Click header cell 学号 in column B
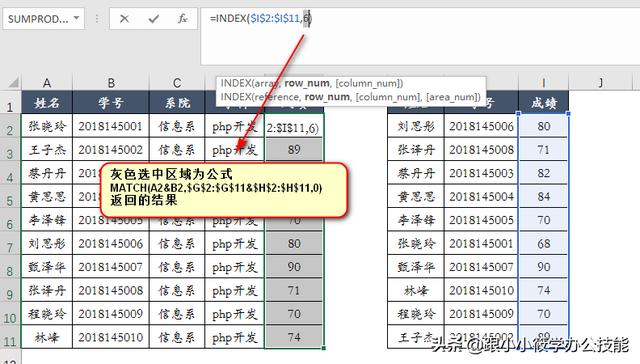 click(x=111, y=102)
